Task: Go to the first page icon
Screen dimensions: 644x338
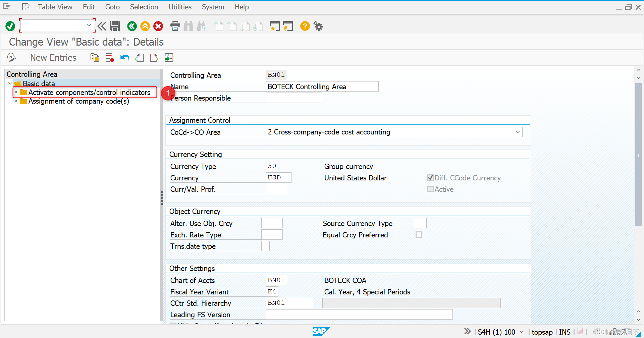Action: click(x=219, y=26)
